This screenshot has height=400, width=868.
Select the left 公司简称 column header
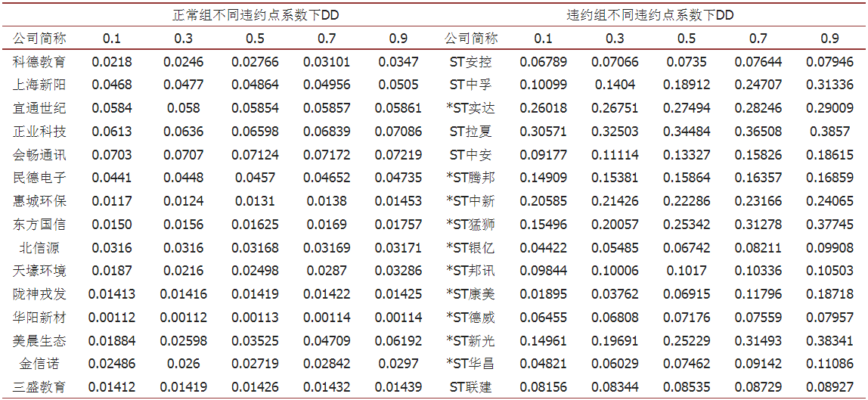pyautogui.click(x=39, y=39)
